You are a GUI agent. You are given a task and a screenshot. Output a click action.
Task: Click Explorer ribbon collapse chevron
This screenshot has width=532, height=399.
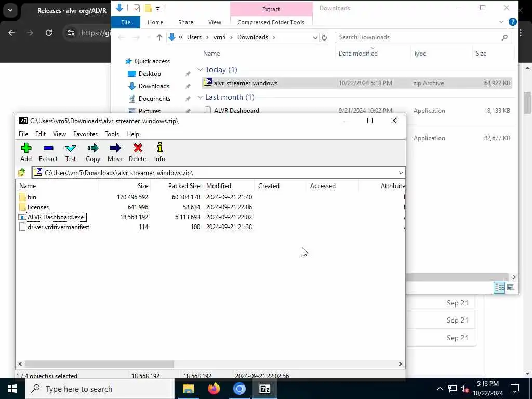[x=501, y=22]
